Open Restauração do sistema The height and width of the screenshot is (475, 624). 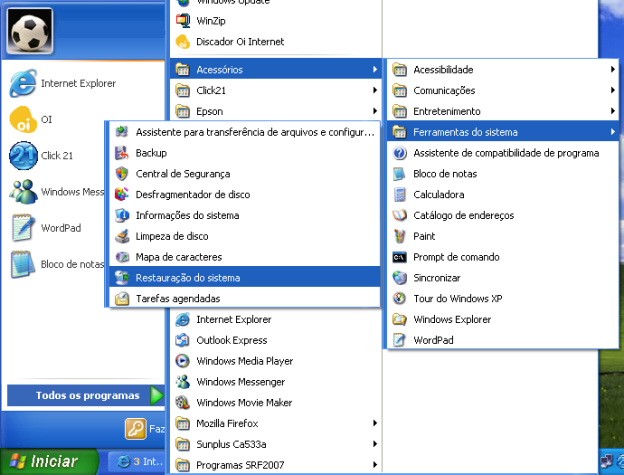point(244,277)
